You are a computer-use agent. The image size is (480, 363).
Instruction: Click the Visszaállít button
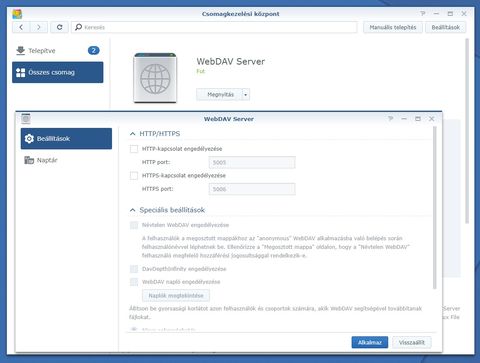[412, 342]
